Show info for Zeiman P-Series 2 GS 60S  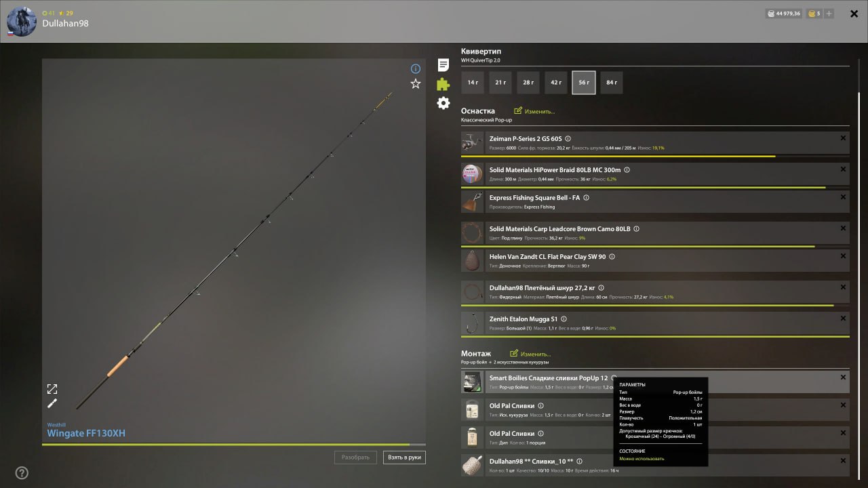[568, 139]
